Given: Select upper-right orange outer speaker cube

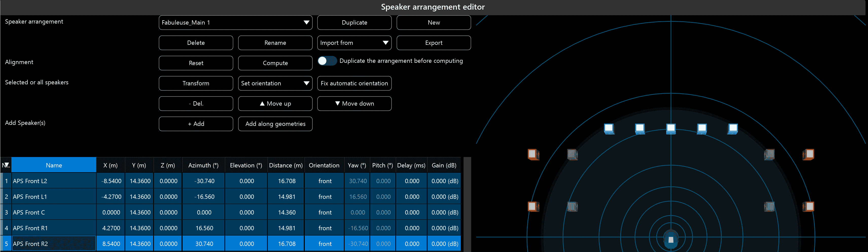Looking at the screenshot, I should click(x=808, y=154).
